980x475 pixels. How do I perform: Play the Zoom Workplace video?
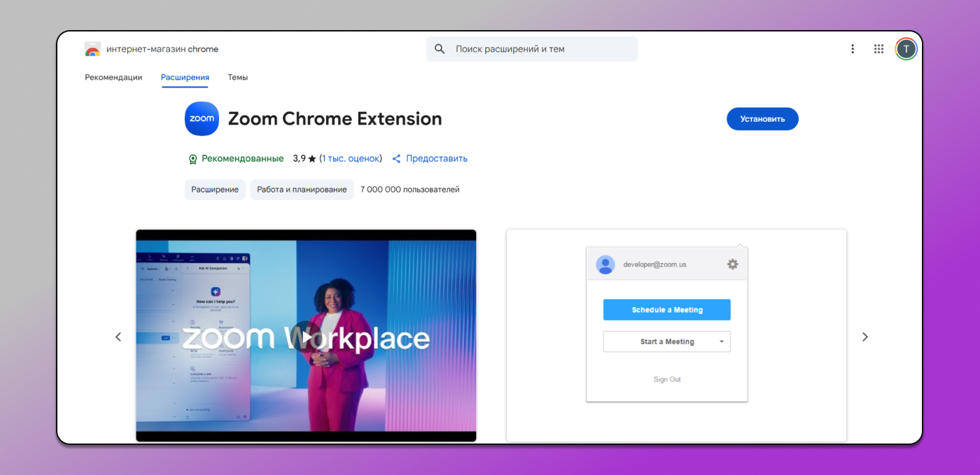(306, 336)
